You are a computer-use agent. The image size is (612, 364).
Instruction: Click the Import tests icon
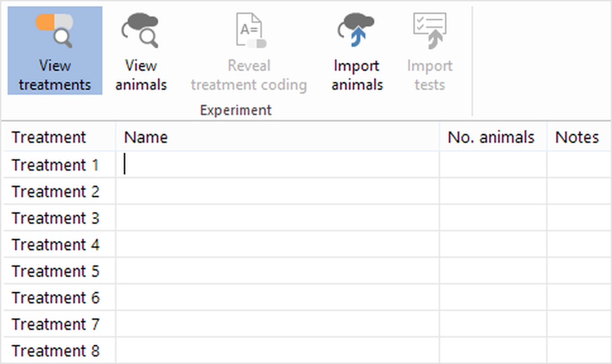[x=429, y=32]
